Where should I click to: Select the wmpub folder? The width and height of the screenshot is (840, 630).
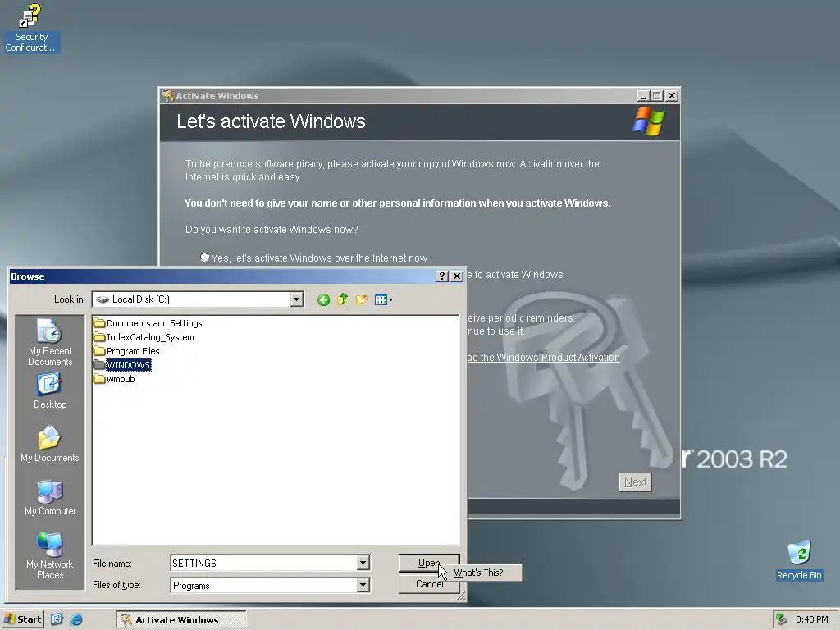(x=114, y=379)
